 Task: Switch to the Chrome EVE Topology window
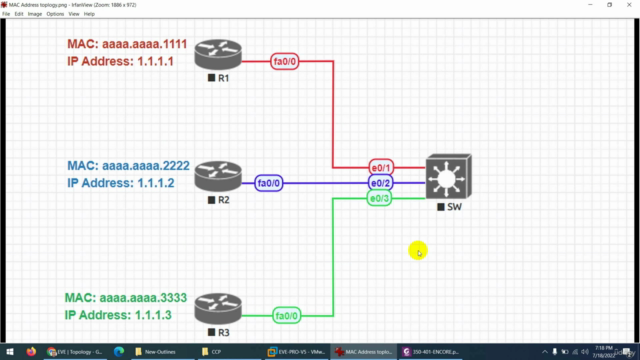point(75,351)
